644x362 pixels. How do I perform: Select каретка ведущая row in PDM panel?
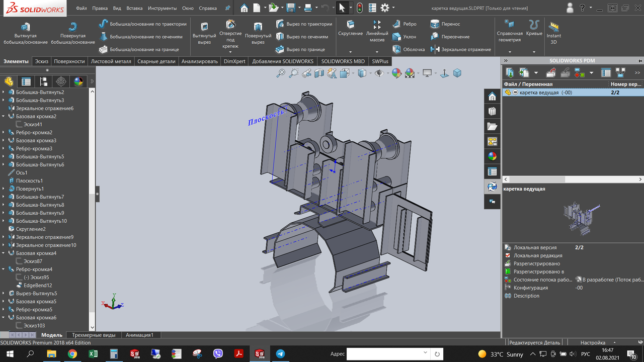[x=573, y=93]
